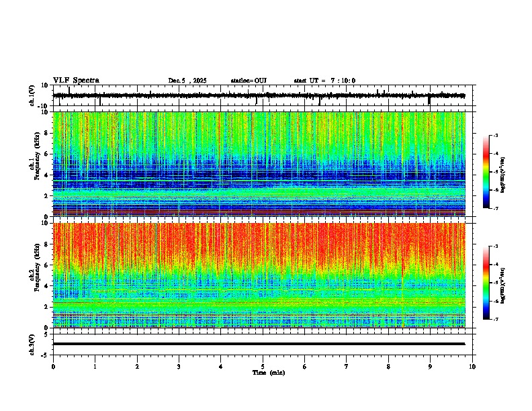Click the x-axis tick label "7"
The width and height of the screenshot is (532, 411).
pos(347,367)
